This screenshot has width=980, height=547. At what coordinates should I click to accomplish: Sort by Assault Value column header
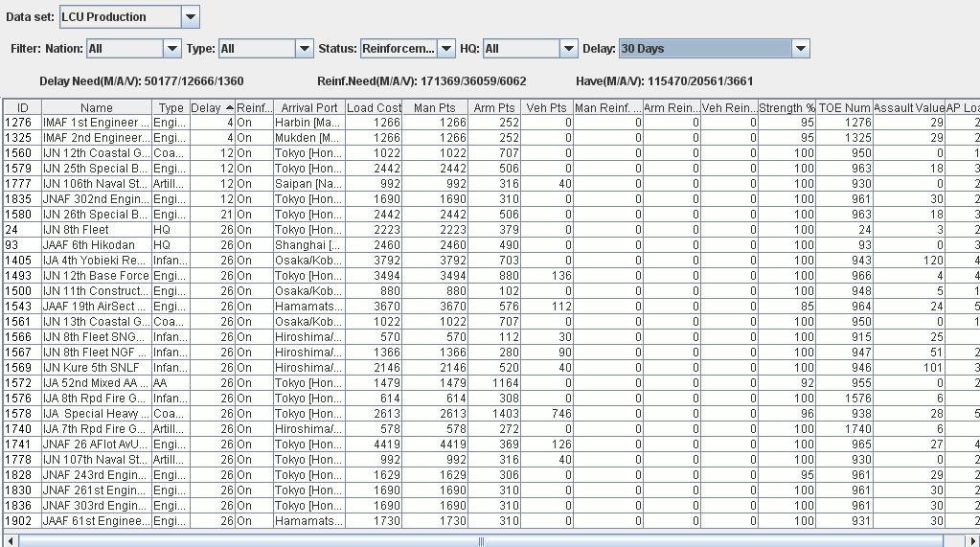coord(909,107)
